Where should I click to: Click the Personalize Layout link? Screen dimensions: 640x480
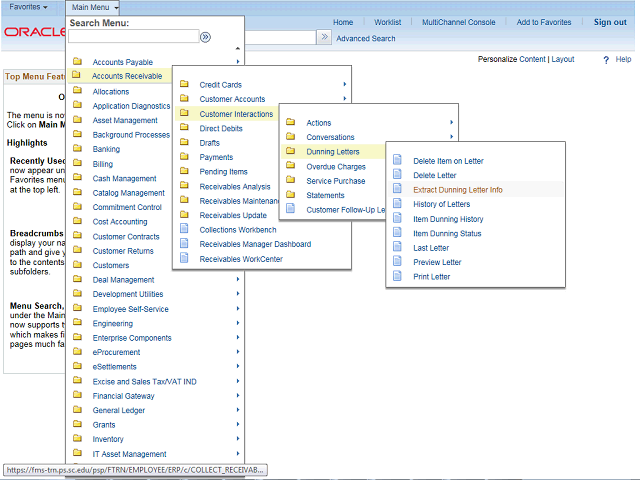[563, 59]
